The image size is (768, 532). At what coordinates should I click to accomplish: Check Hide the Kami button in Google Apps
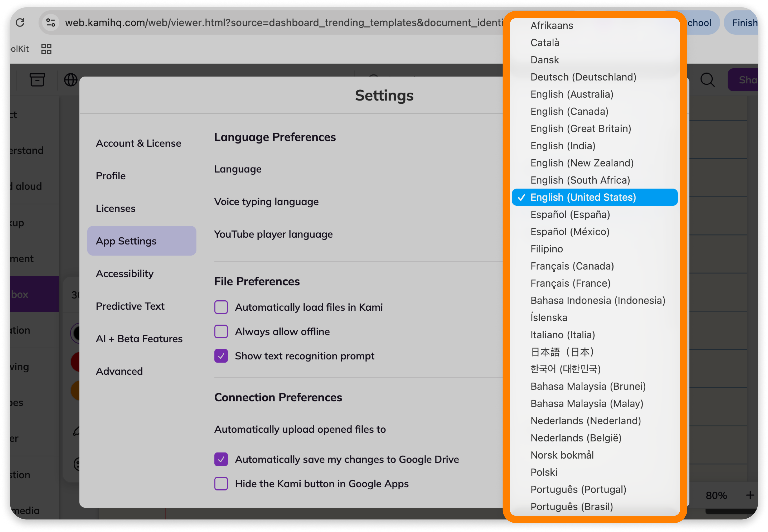click(221, 484)
